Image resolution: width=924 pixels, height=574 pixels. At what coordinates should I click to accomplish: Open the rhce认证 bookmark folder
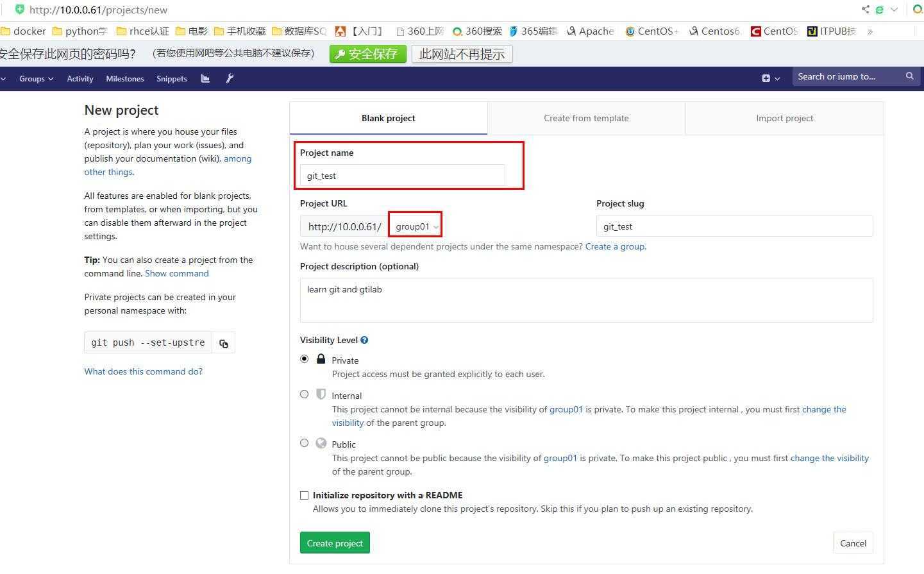point(143,31)
